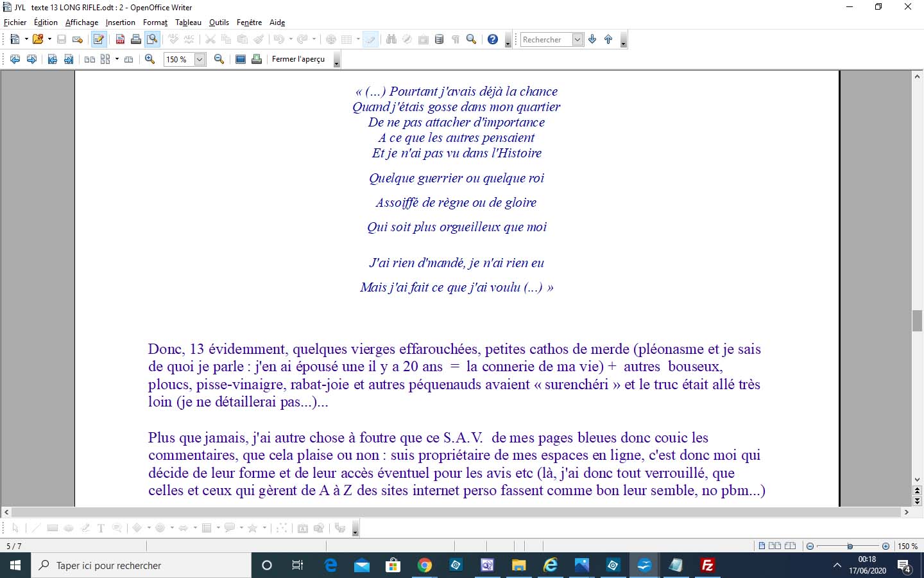Click Find previous up arrow

(608, 39)
